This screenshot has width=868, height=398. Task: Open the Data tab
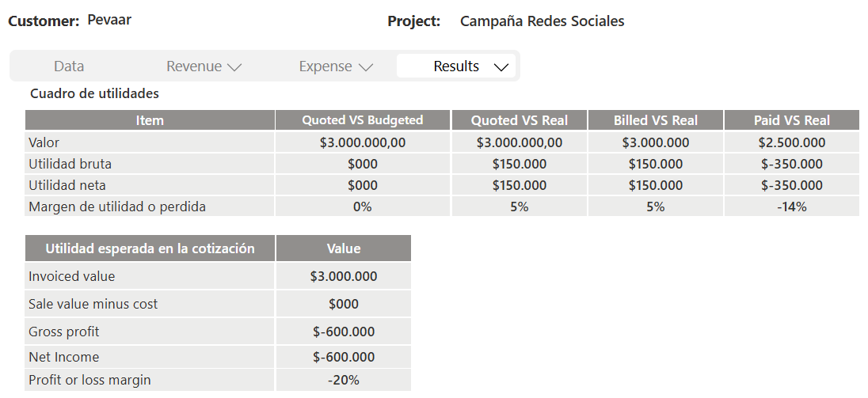click(x=69, y=66)
